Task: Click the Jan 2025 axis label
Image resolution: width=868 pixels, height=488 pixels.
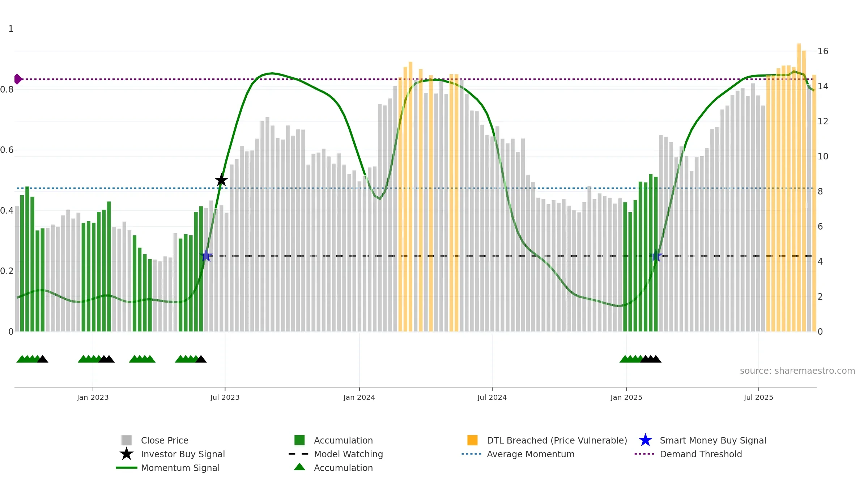Action: coord(626,397)
